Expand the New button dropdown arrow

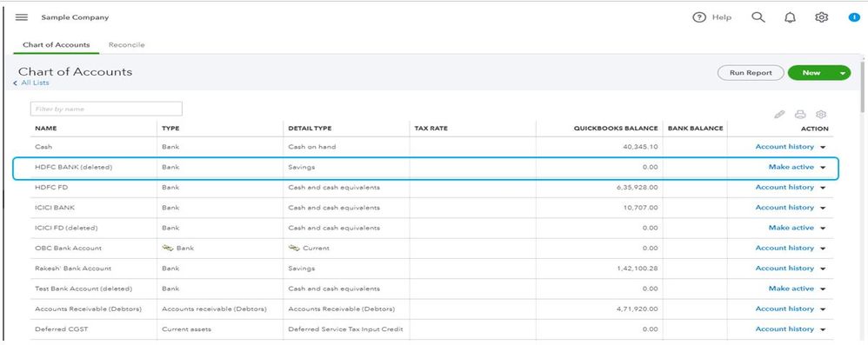click(x=843, y=73)
